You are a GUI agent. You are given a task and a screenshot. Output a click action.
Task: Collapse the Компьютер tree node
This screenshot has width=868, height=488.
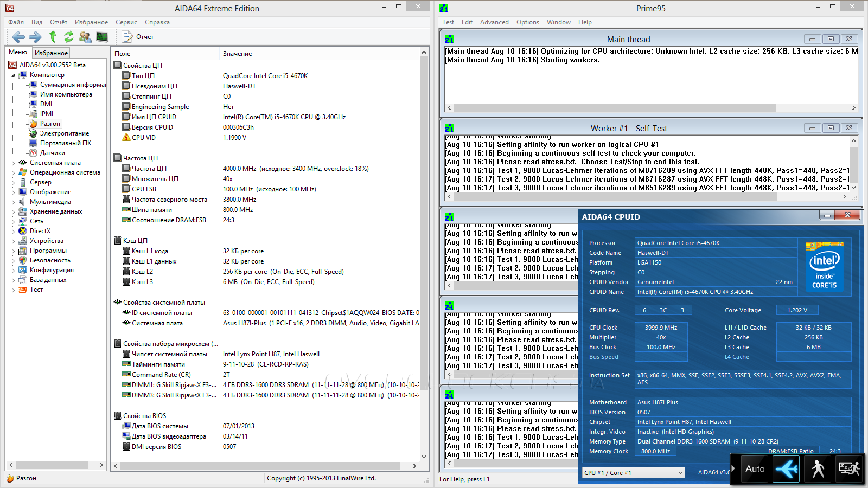pyautogui.click(x=13, y=75)
